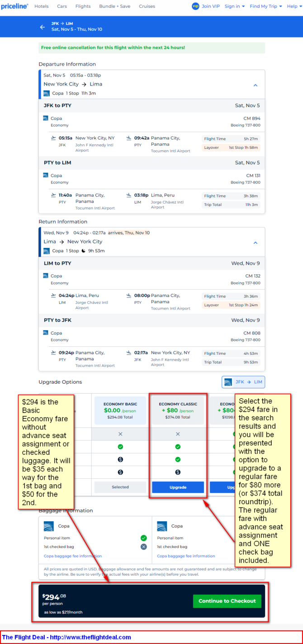Click flight number CM 131
The image size is (303, 644).
tap(253, 176)
